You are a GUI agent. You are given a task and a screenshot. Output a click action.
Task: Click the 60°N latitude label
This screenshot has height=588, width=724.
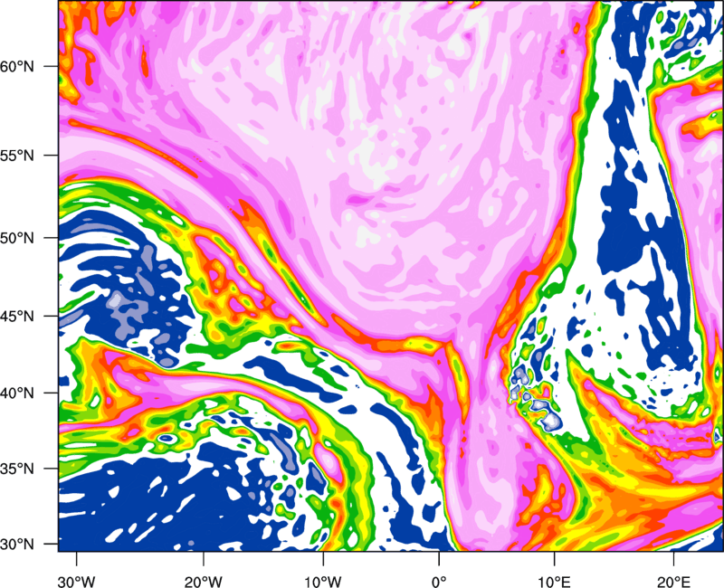(x=17, y=66)
